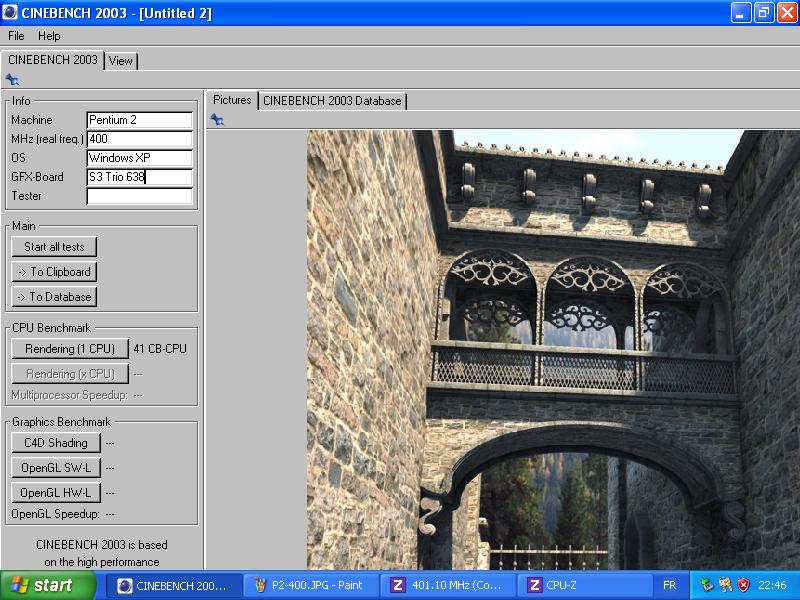Click the CINEBENCH icon in title bar
The image size is (800, 600).
tap(10, 12)
